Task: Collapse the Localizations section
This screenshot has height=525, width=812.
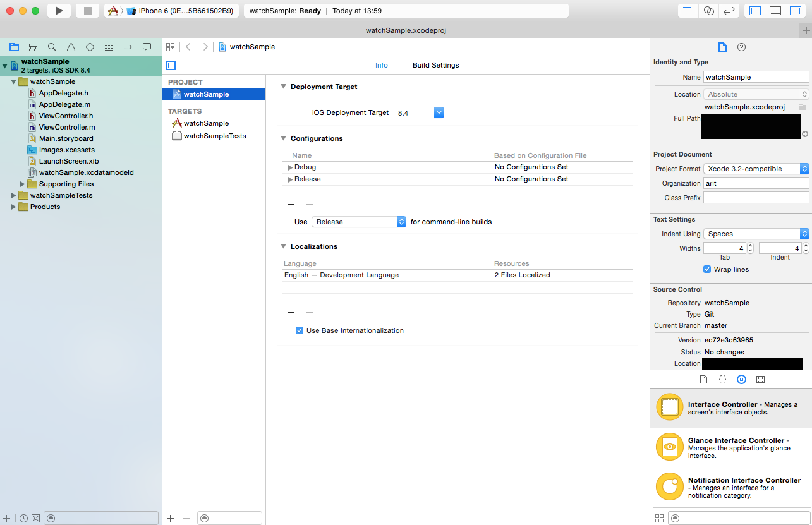Action: [x=283, y=246]
